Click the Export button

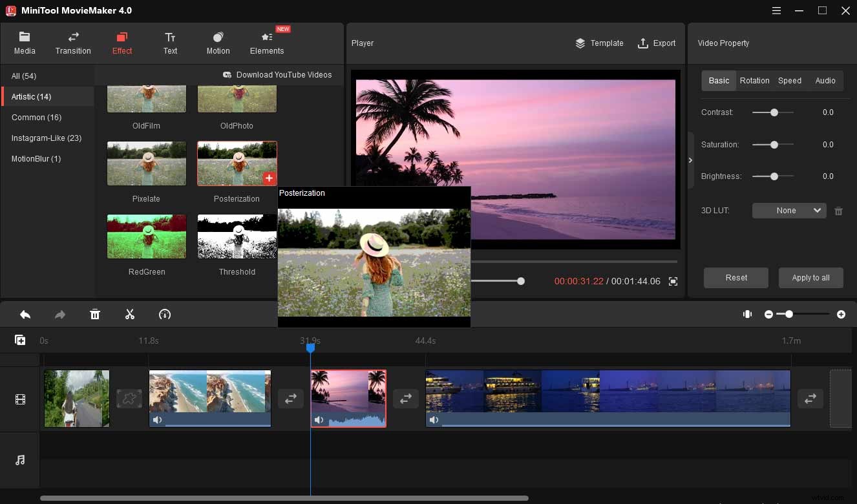pyautogui.click(x=657, y=43)
